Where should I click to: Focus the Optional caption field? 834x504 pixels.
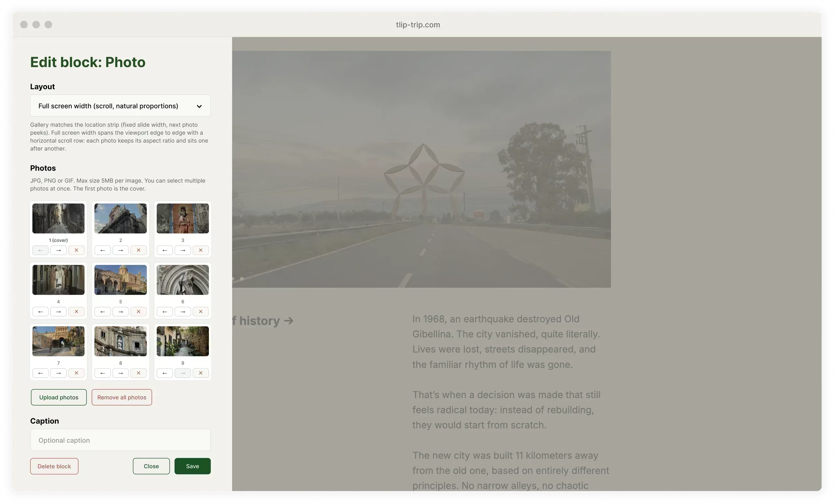tap(120, 441)
